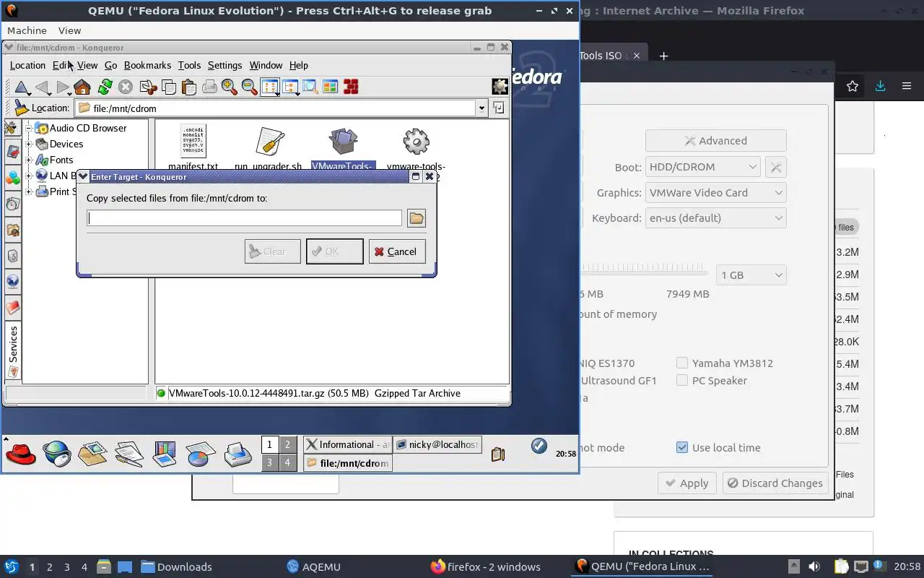Stop loading in Konqueror toolbar
The width and height of the screenshot is (924, 578).
point(126,87)
